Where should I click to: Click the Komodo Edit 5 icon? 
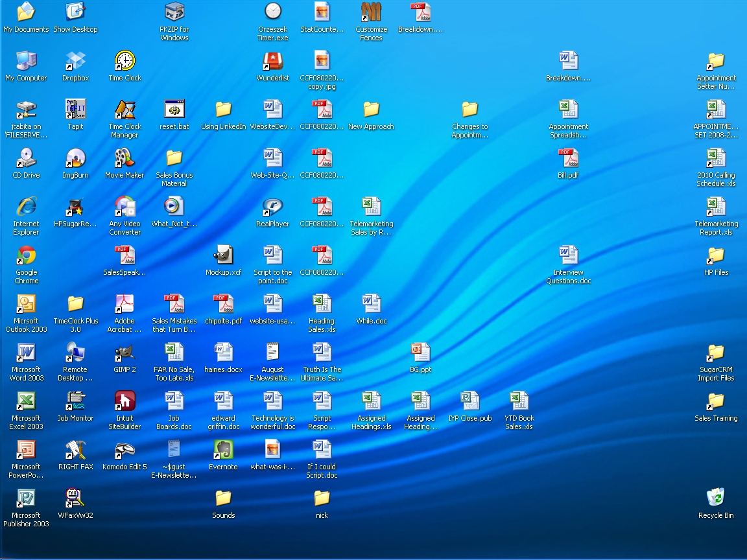[124, 450]
